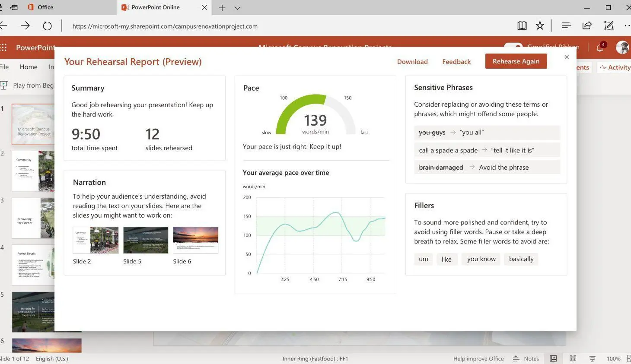Open the user account avatar

tap(622, 47)
